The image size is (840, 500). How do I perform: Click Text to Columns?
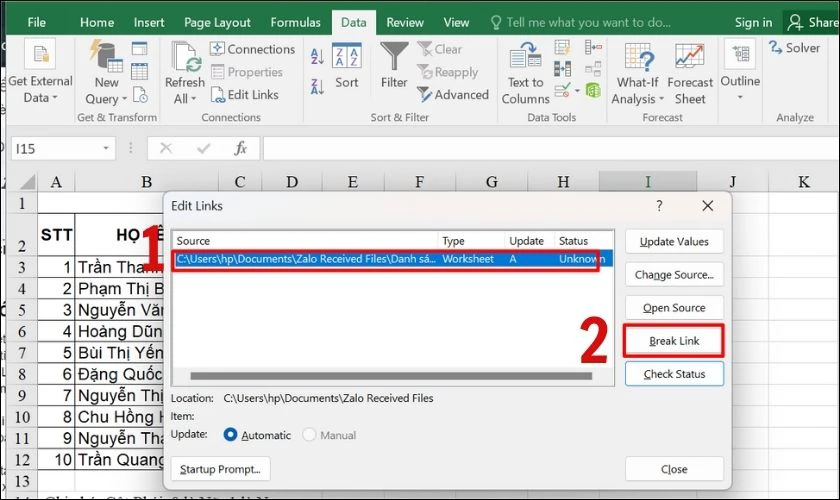[526, 73]
